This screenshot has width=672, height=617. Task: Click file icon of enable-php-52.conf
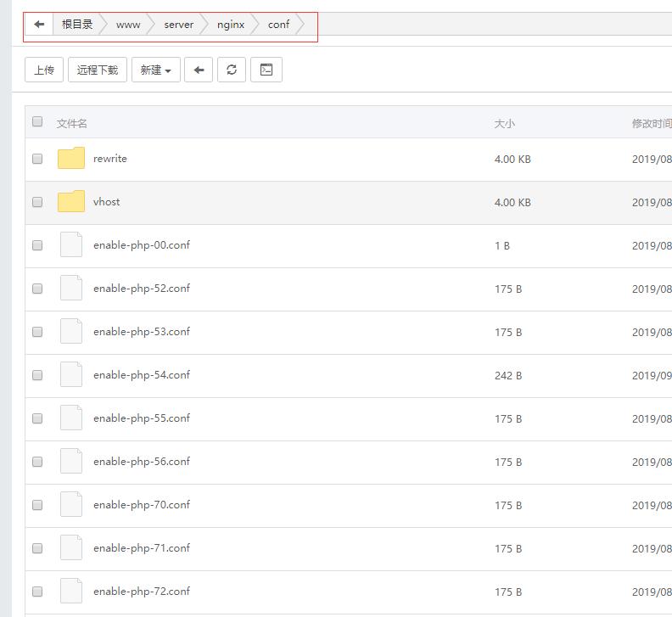tap(71, 289)
